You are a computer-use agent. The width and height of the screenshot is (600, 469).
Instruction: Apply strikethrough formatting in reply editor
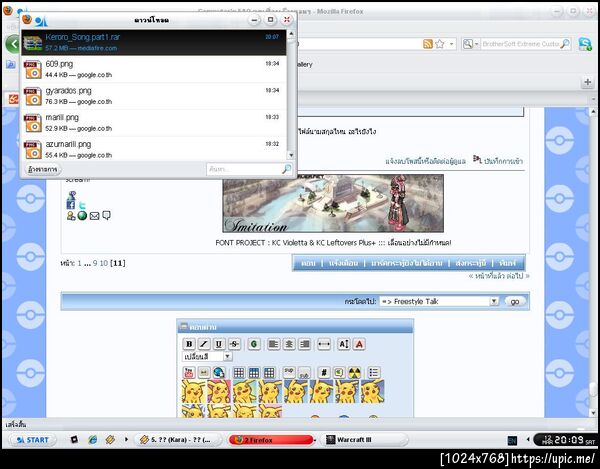pos(234,344)
